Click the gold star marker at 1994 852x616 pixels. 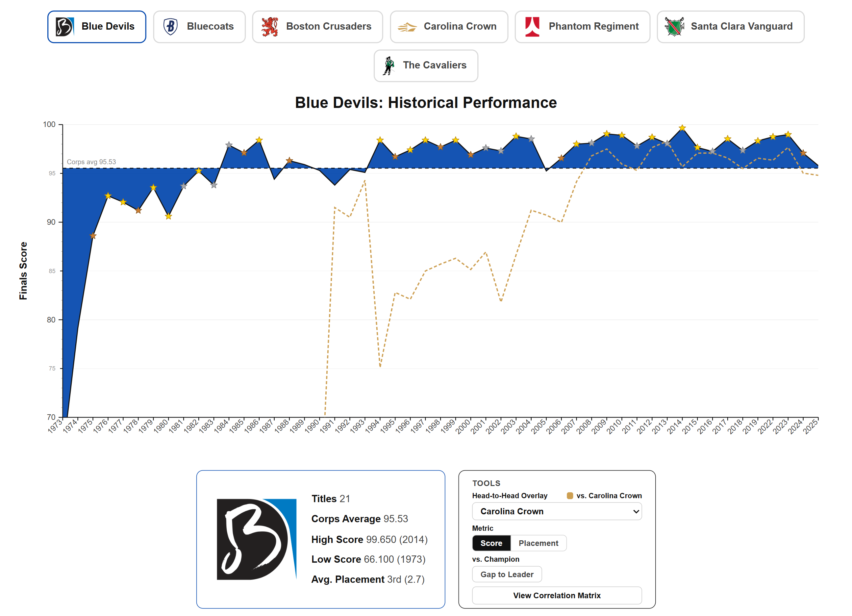(x=380, y=140)
